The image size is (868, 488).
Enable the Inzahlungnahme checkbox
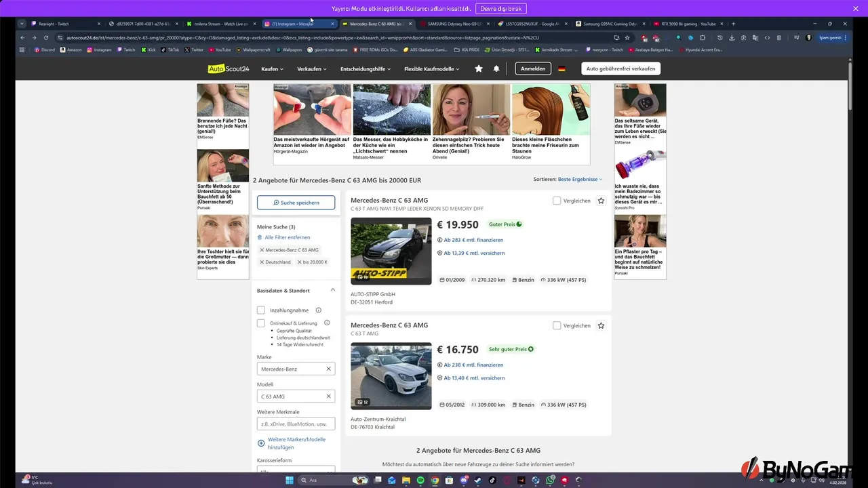click(x=261, y=310)
